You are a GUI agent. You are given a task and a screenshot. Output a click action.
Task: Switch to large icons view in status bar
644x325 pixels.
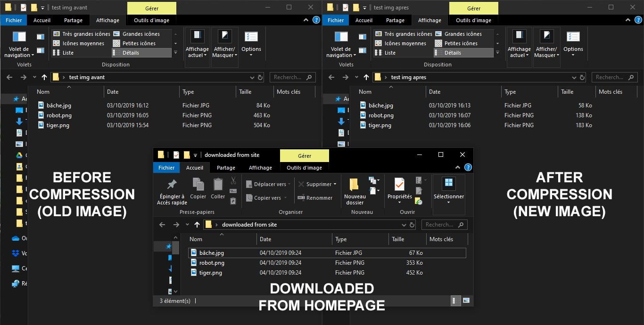tap(466, 301)
